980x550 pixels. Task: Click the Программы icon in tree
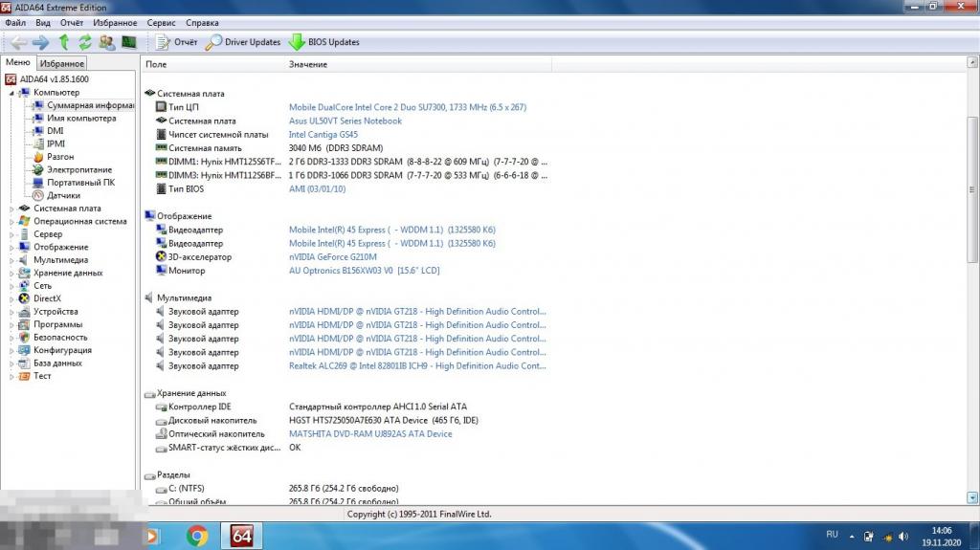(24, 324)
